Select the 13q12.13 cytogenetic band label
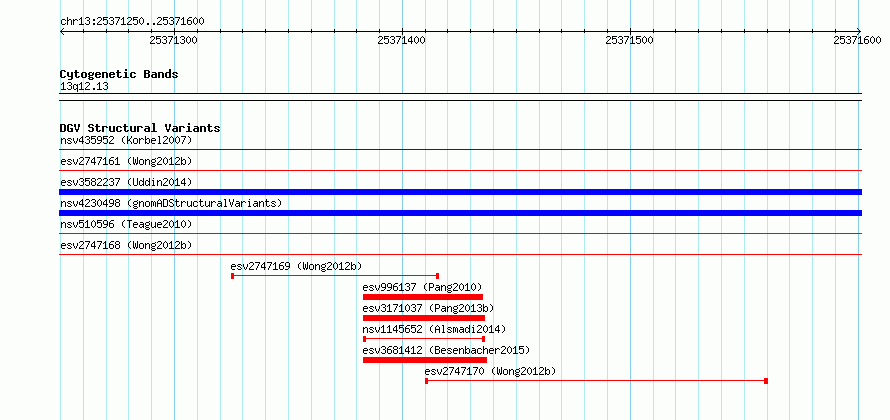This screenshot has height=420, width=890. click(x=84, y=87)
